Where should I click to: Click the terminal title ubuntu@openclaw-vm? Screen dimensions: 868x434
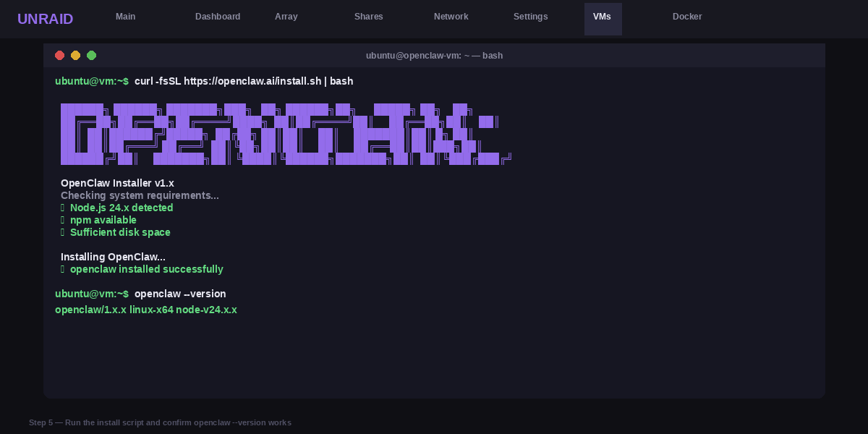434,56
